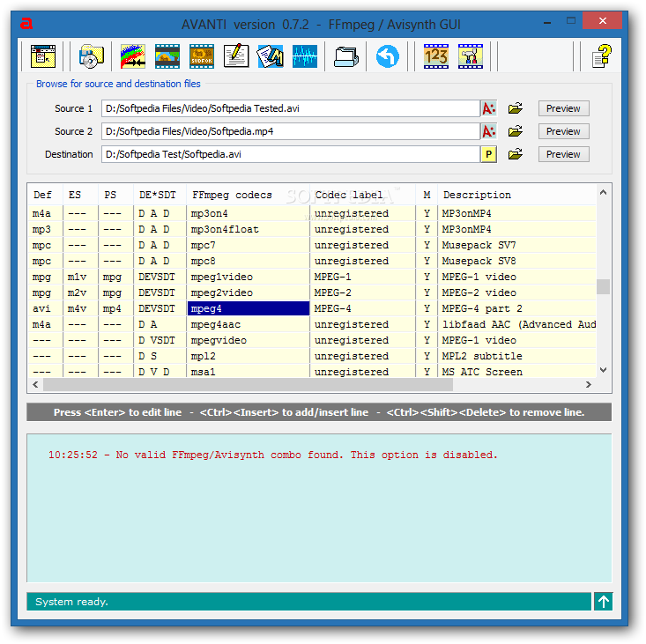The height and width of the screenshot is (644, 646).
Task: Click the System ready status bar
Action: (309, 602)
